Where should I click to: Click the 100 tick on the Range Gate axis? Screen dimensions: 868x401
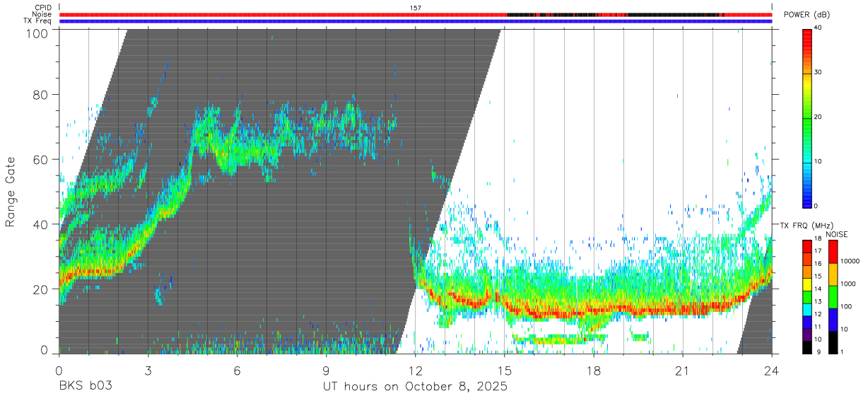(x=38, y=33)
